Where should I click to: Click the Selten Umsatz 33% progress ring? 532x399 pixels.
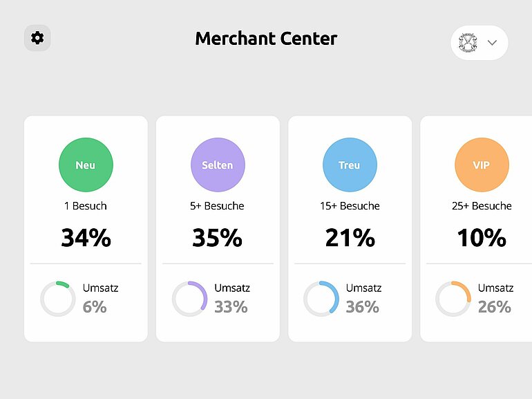pyautogui.click(x=189, y=299)
